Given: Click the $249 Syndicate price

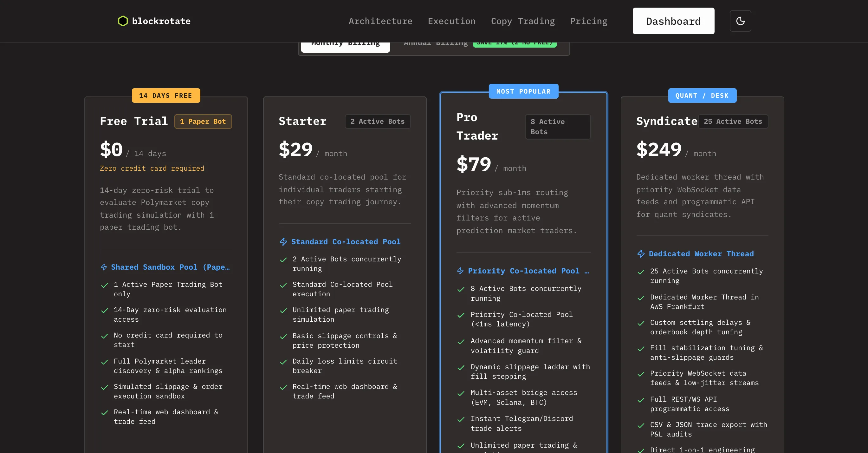Looking at the screenshot, I should tap(659, 149).
